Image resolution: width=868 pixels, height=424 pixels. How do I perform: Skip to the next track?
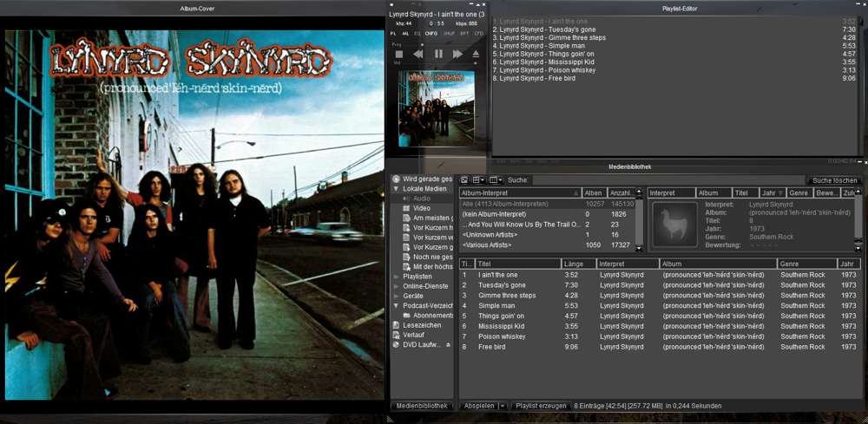(x=457, y=54)
